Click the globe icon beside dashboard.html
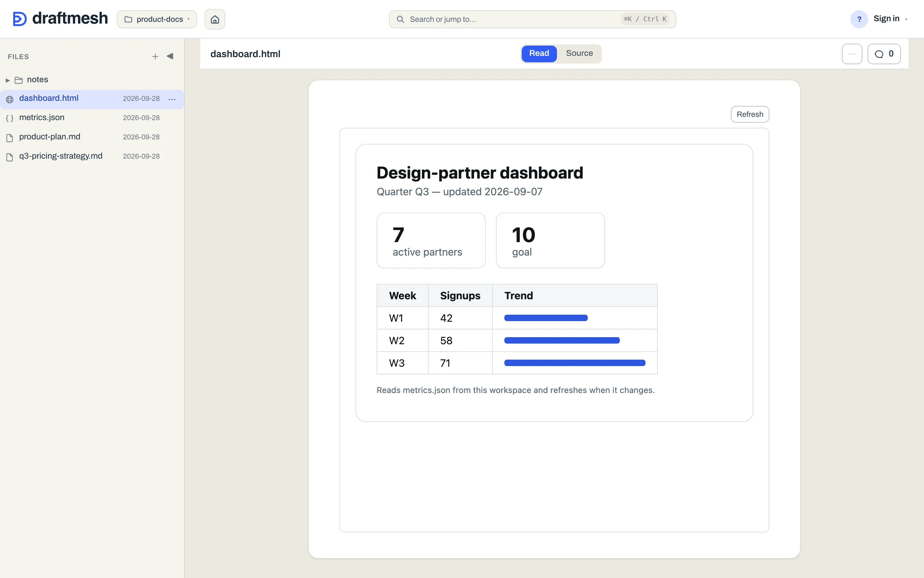 click(x=10, y=100)
